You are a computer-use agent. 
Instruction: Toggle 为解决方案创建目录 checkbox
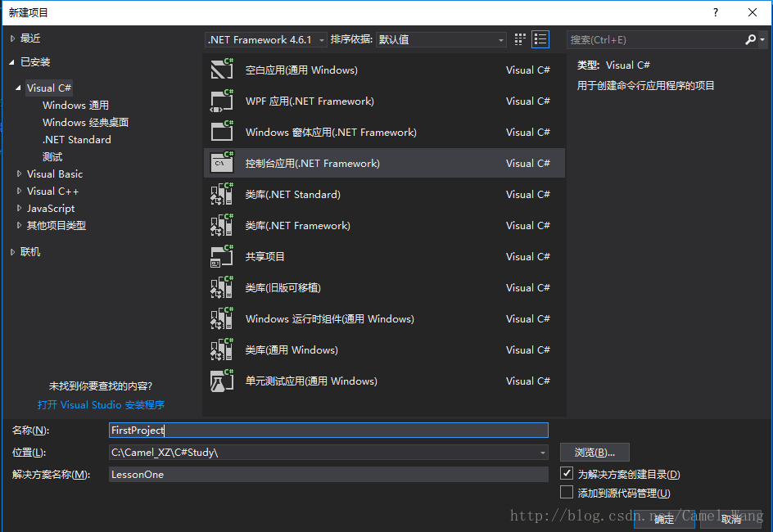567,473
